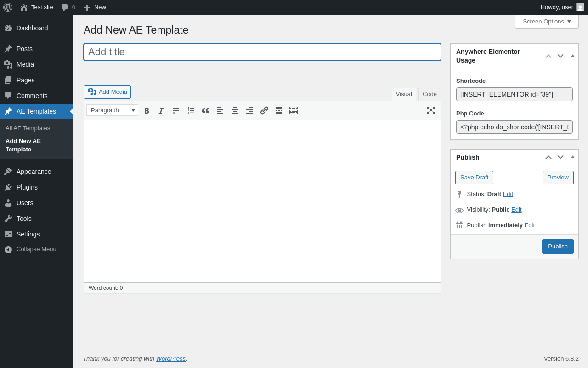Click the Add Media button
Screen dimensions: 588x368
pos(107,92)
